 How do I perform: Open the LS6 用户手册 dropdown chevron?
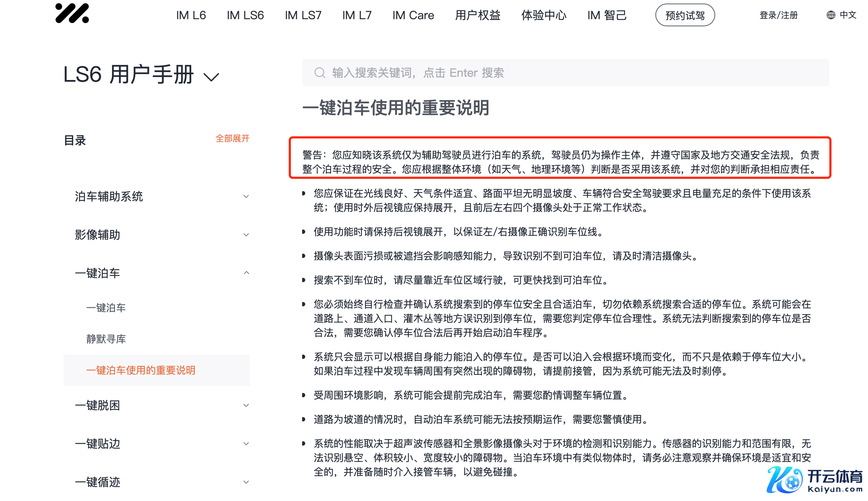(x=211, y=76)
